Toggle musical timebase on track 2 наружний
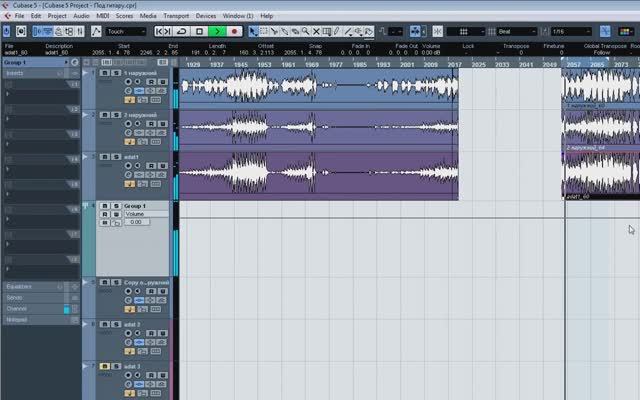This screenshot has height=400, width=640. point(129,142)
